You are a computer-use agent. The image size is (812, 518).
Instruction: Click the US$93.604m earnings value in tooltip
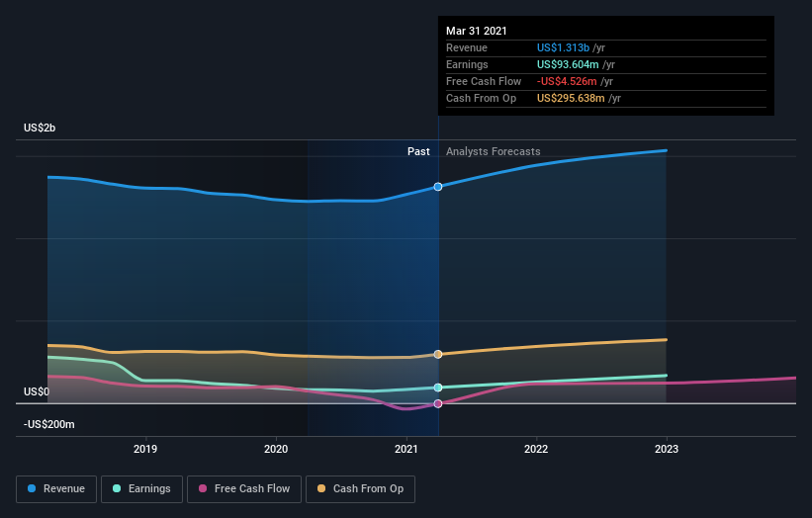click(x=568, y=64)
